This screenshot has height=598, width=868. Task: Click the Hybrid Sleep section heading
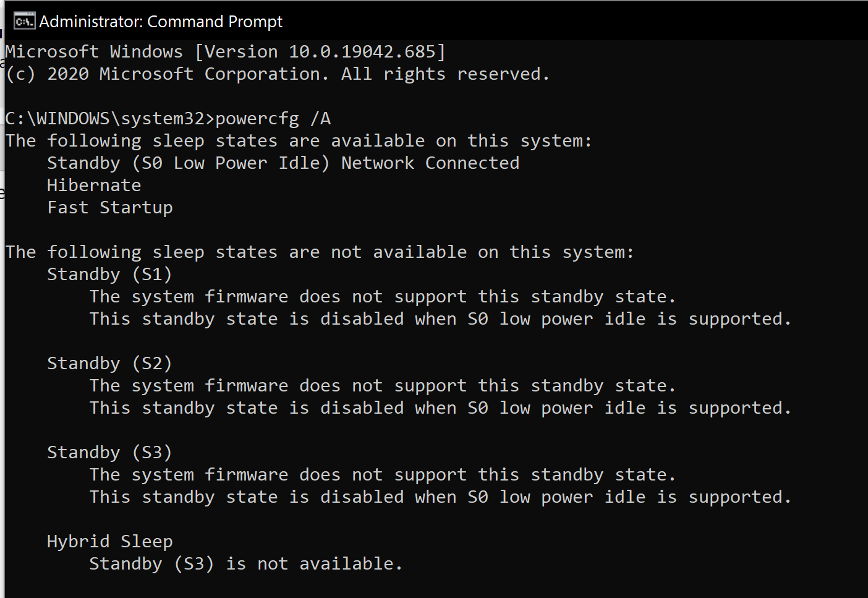[x=109, y=541]
